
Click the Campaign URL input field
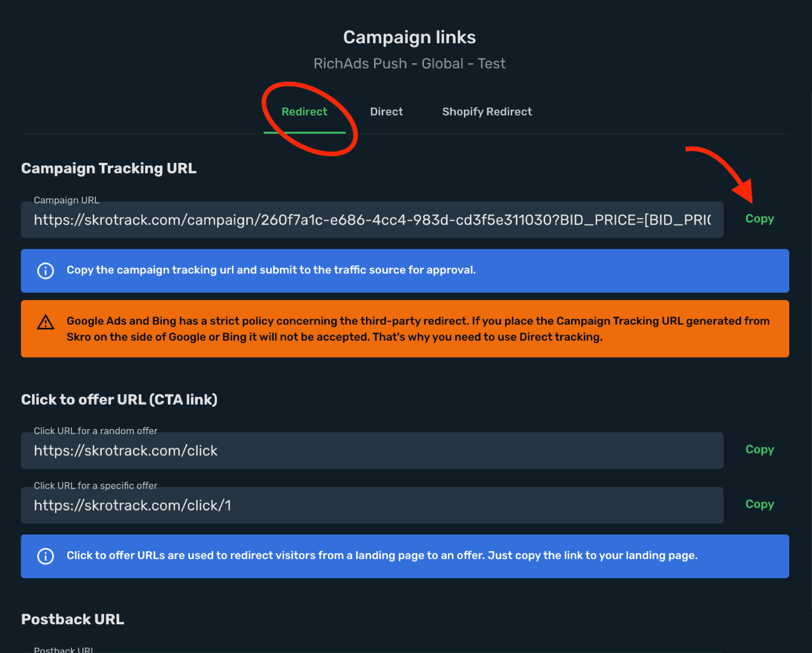click(x=372, y=220)
